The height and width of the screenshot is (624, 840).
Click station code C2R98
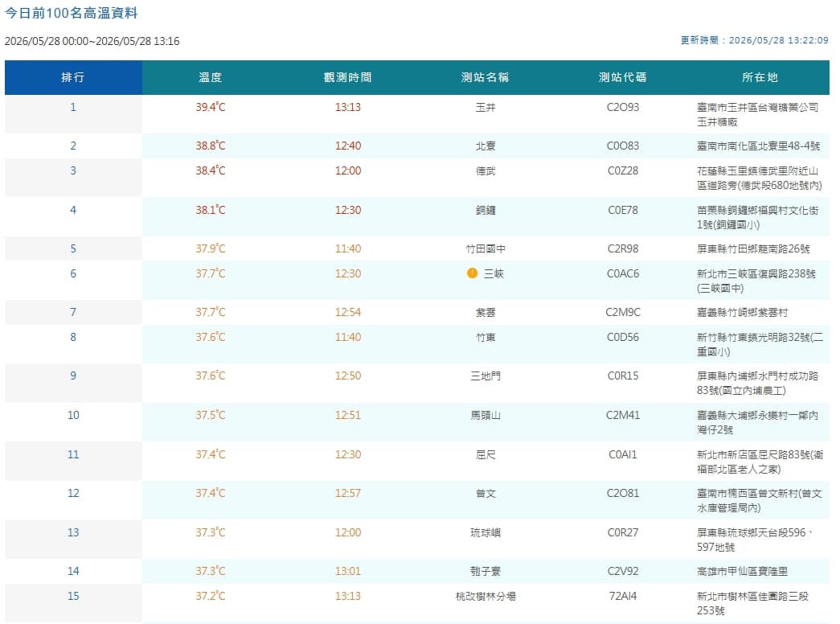[622, 248]
